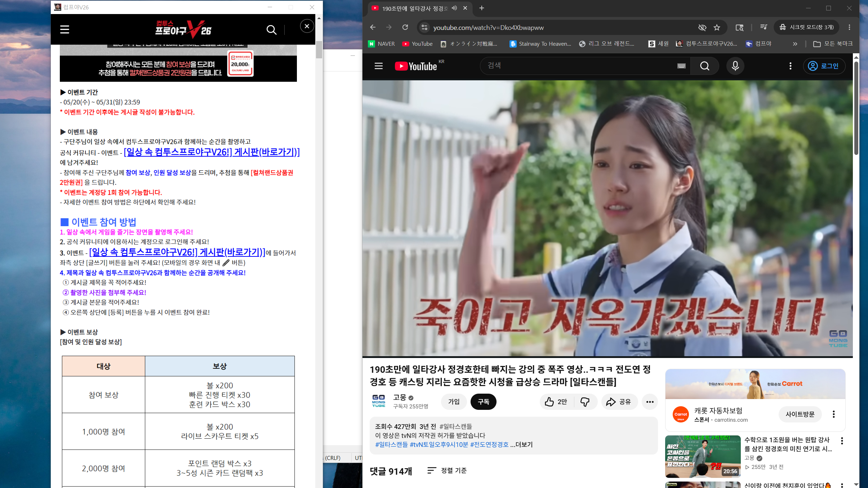Open media controls icon in Chrome toolbar
This screenshot has width=868, height=488.
pyautogui.click(x=763, y=27)
